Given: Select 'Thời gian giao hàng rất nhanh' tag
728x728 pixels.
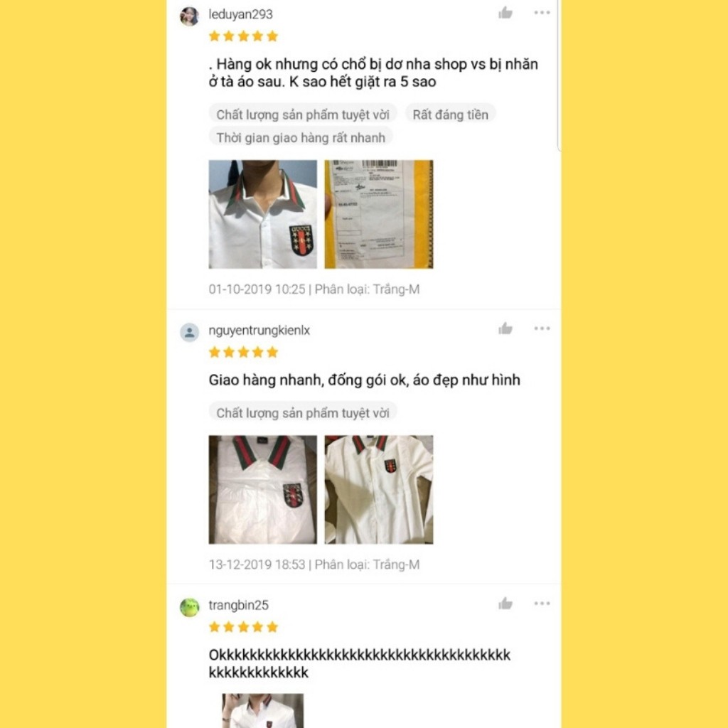Looking at the screenshot, I should pyautogui.click(x=301, y=137).
